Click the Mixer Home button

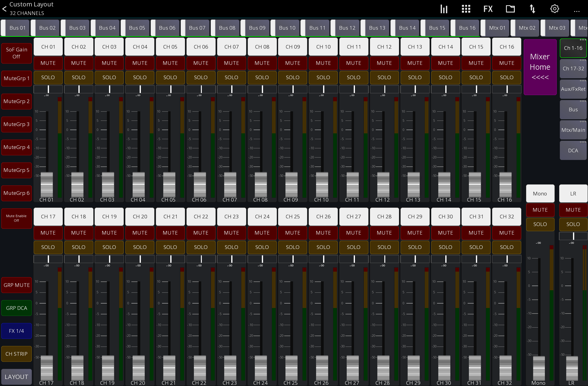(x=540, y=67)
